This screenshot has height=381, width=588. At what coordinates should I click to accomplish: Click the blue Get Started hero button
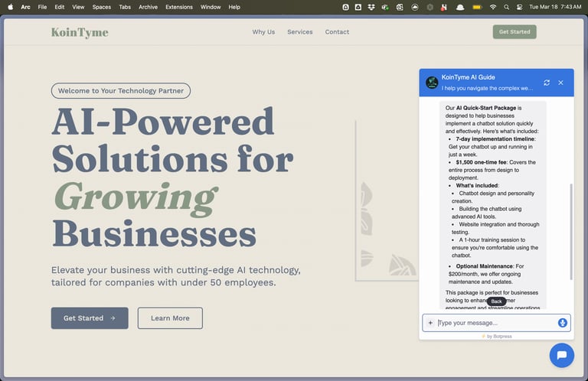tap(90, 318)
